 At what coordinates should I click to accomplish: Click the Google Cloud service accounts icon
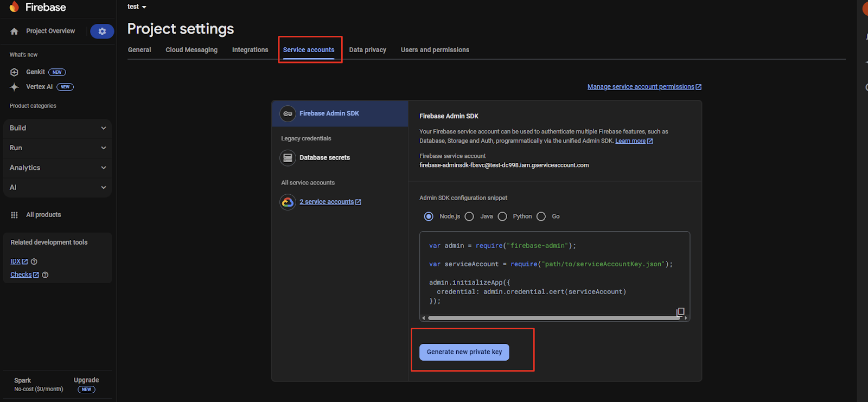288,202
